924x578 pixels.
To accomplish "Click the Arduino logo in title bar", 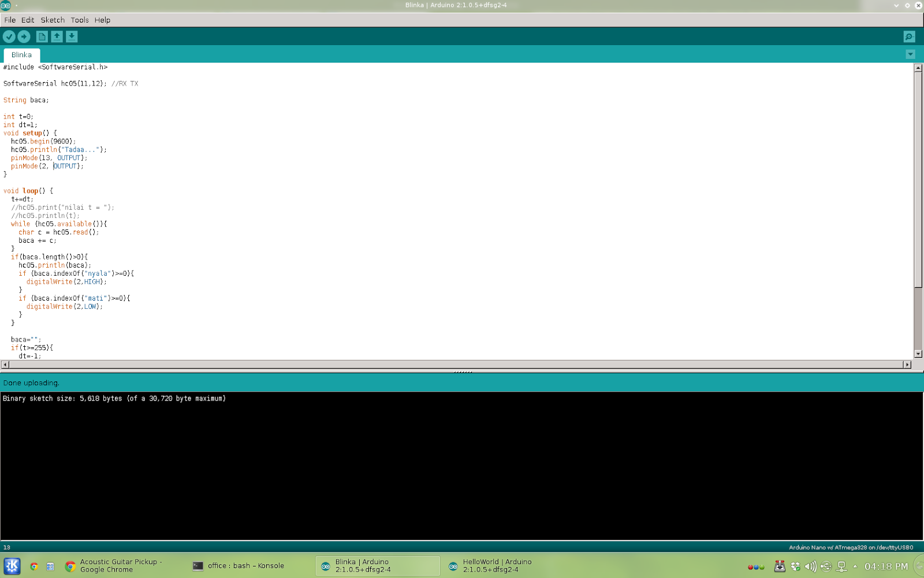I will pos(6,5).
